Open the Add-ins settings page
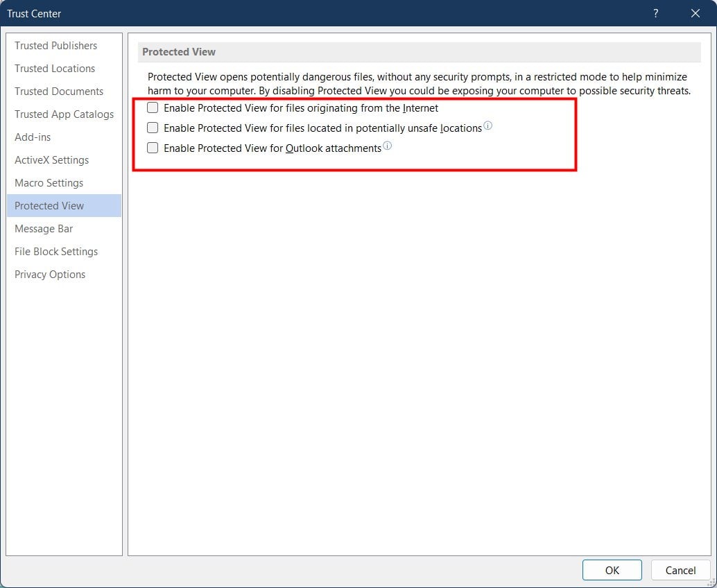The image size is (717, 588). click(64, 137)
